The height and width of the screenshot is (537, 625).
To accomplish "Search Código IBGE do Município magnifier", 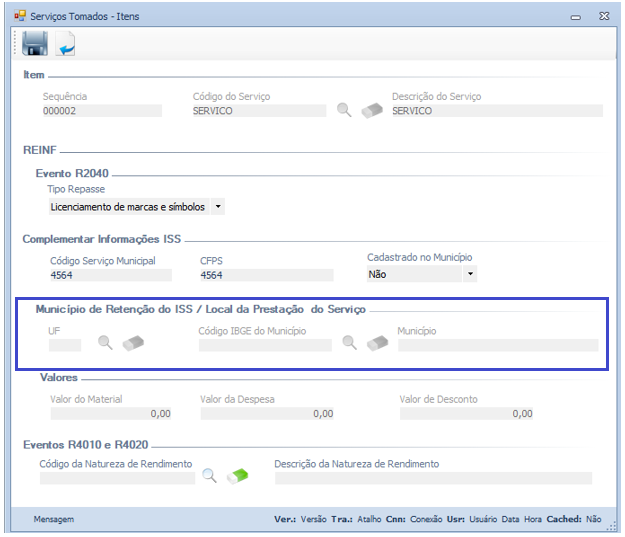I will click(350, 342).
